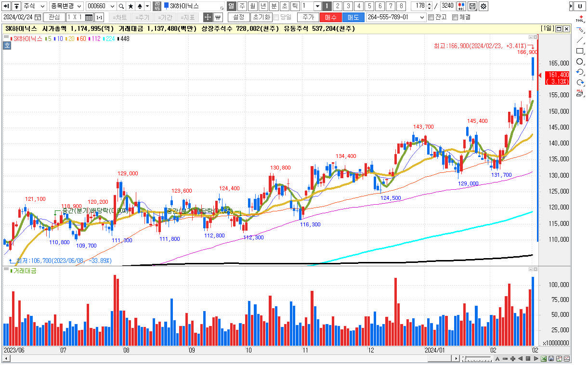The height and width of the screenshot is (365, 588).
Task: Click the bottom-right Excel export icon
Action: click(x=544, y=359)
